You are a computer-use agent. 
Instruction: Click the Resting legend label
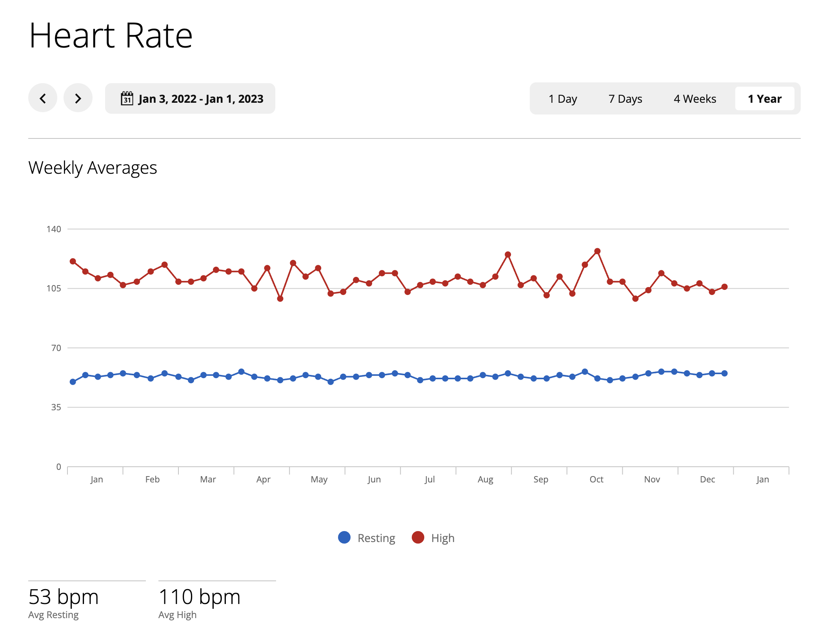[376, 538]
